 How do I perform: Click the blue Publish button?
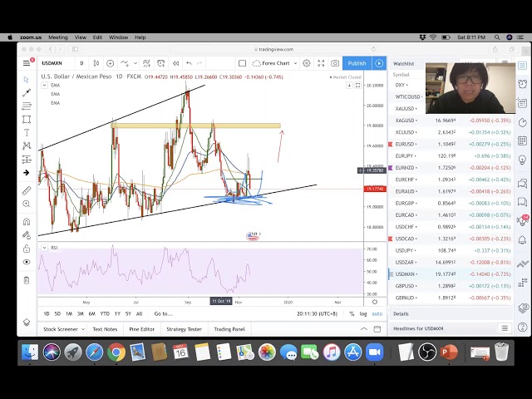[x=357, y=63]
